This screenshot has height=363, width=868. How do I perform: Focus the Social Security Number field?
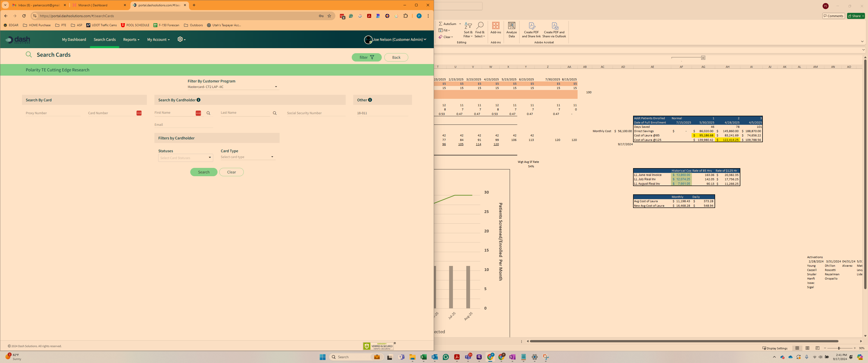[316, 113]
